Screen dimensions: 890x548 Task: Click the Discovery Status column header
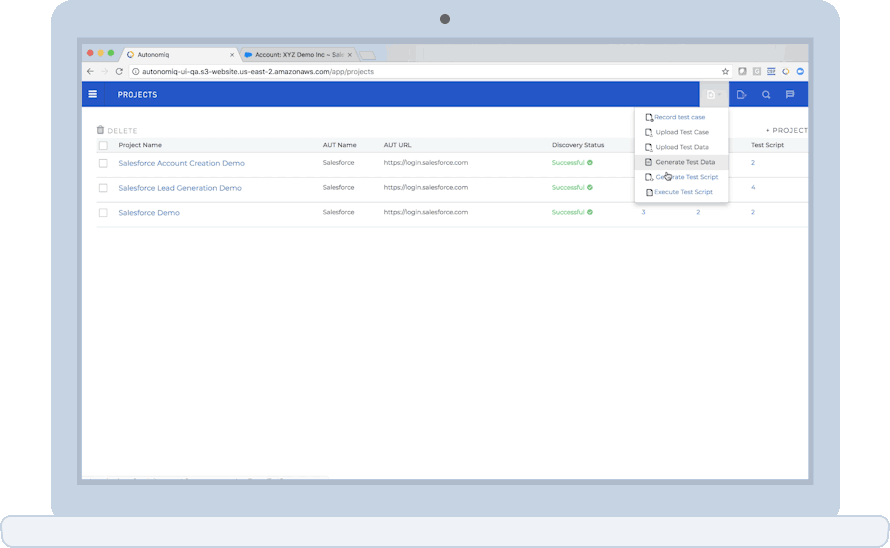[x=578, y=145]
